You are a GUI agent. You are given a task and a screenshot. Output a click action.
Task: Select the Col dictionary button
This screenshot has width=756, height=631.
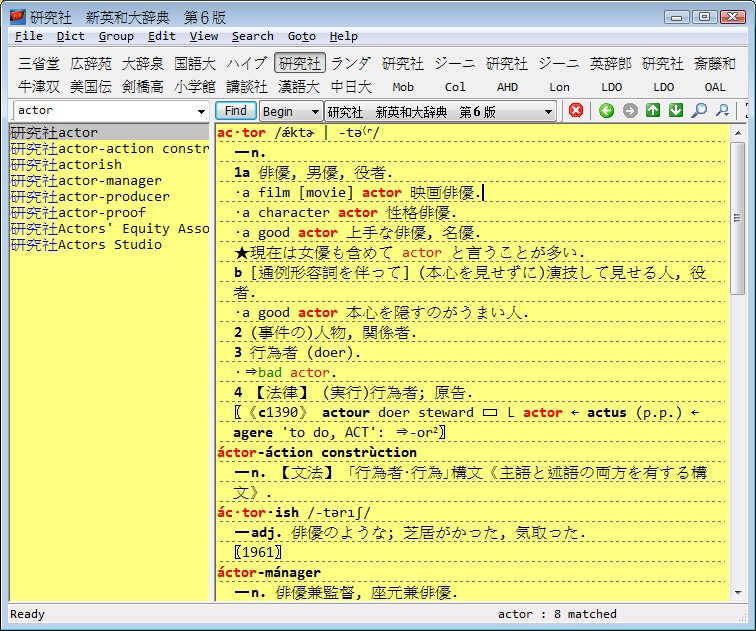point(455,87)
